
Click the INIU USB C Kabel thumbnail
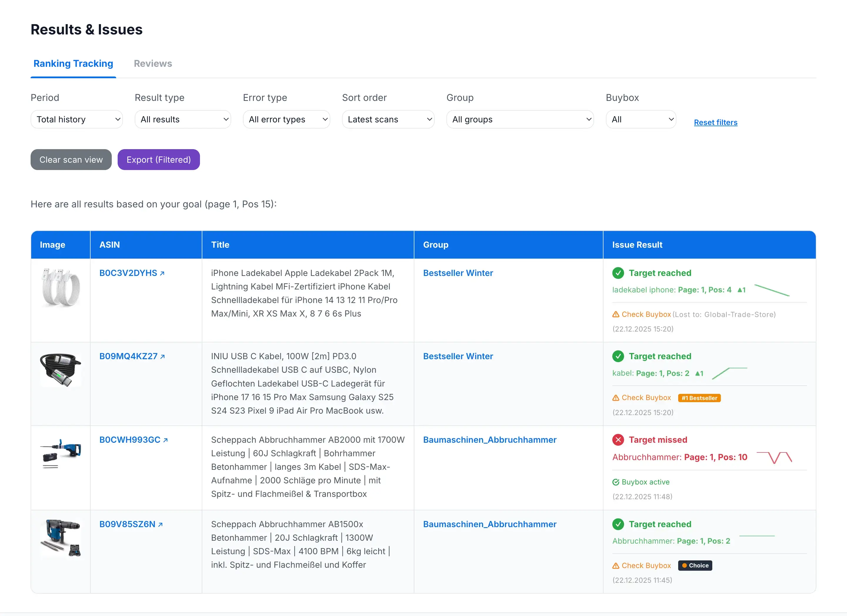click(61, 370)
